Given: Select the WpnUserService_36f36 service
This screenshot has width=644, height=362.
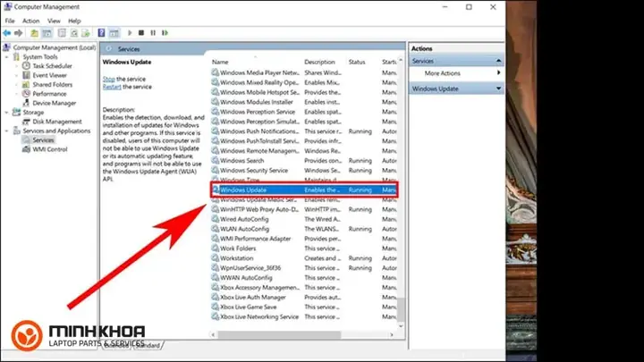Looking at the screenshot, I should pos(304,268).
